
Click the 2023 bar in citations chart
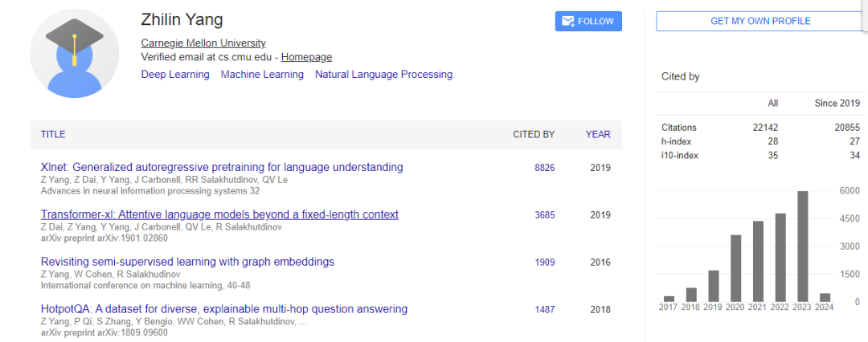coord(802,246)
